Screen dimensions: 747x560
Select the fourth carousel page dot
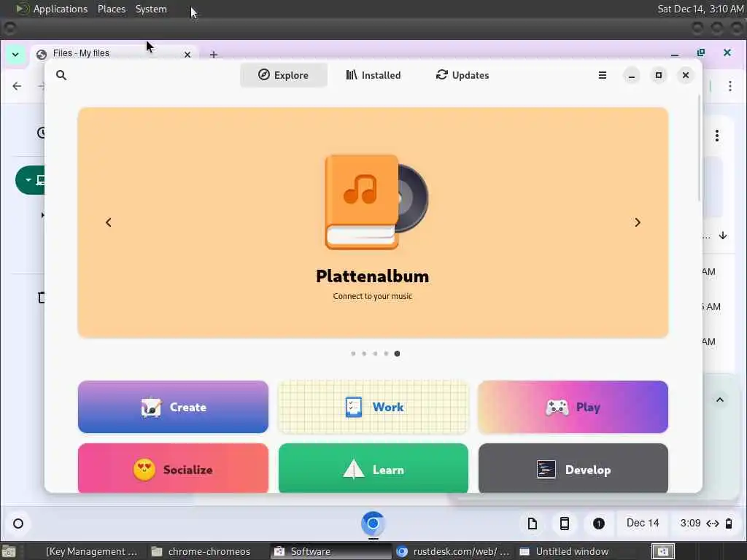coord(386,354)
